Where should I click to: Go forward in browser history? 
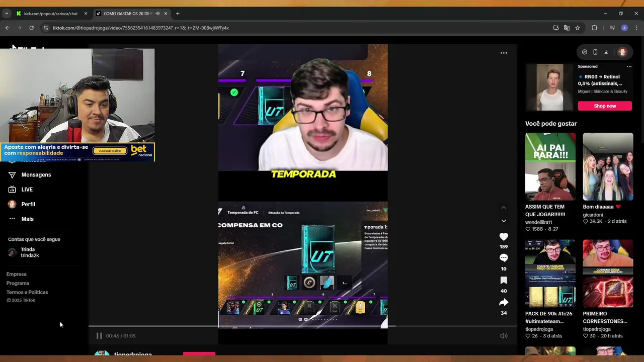point(19,28)
